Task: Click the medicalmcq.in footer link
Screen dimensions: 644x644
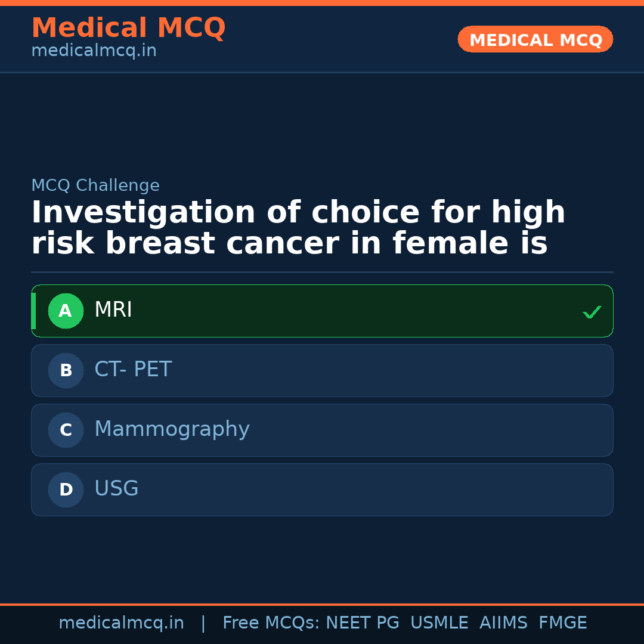Action: pyautogui.click(x=122, y=623)
